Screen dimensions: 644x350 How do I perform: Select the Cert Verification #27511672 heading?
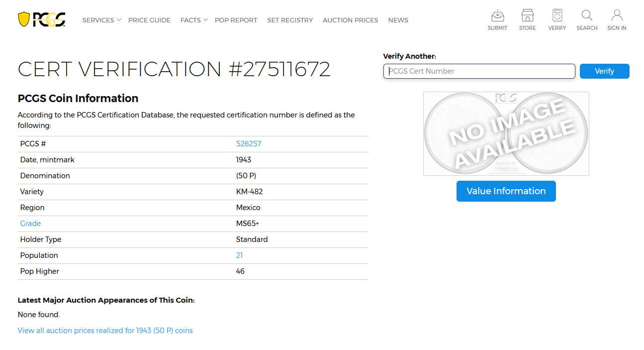[x=174, y=69]
